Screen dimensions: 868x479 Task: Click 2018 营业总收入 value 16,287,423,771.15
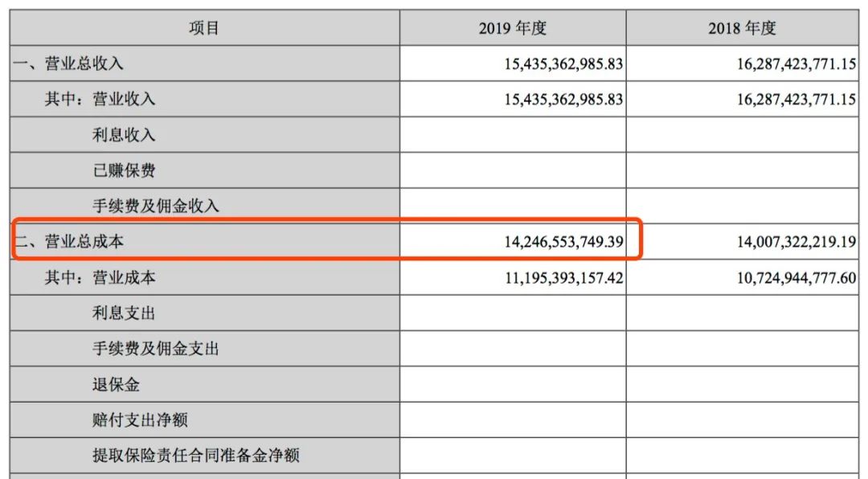796,63
